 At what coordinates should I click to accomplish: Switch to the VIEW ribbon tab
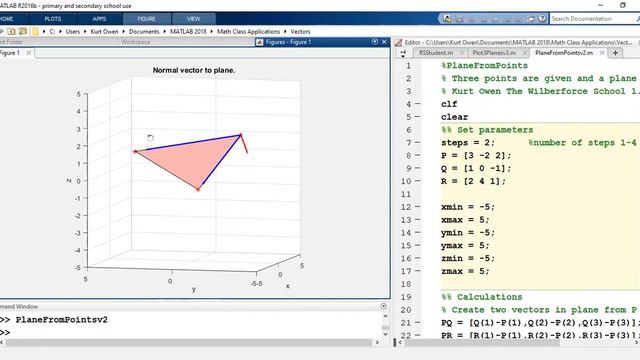pyautogui.click(x=193, y=19)
